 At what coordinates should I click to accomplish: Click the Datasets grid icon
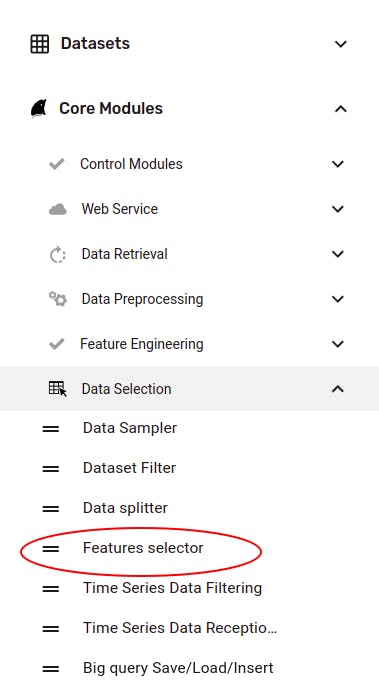39,44
